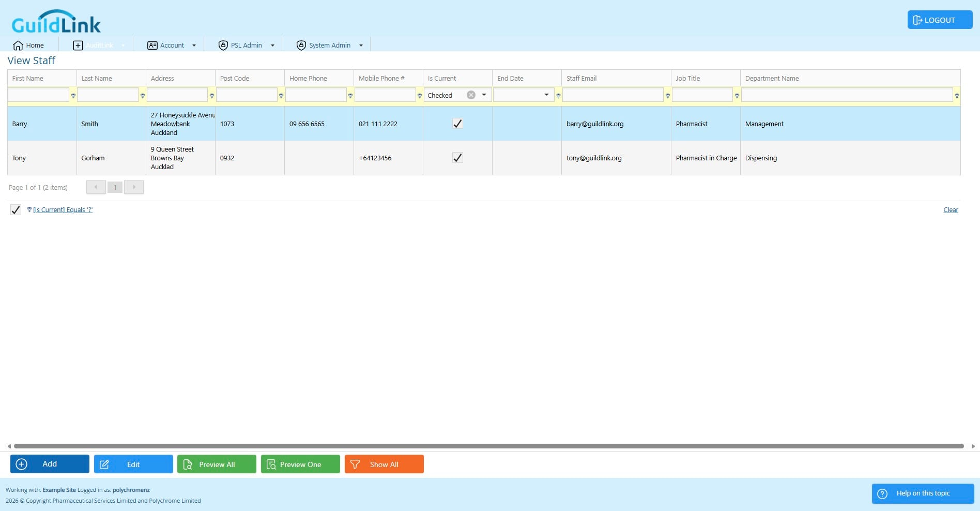This screenshot has width=980, height=511.
Task: Expand the Account menu arrow
Action: (194, 46)
